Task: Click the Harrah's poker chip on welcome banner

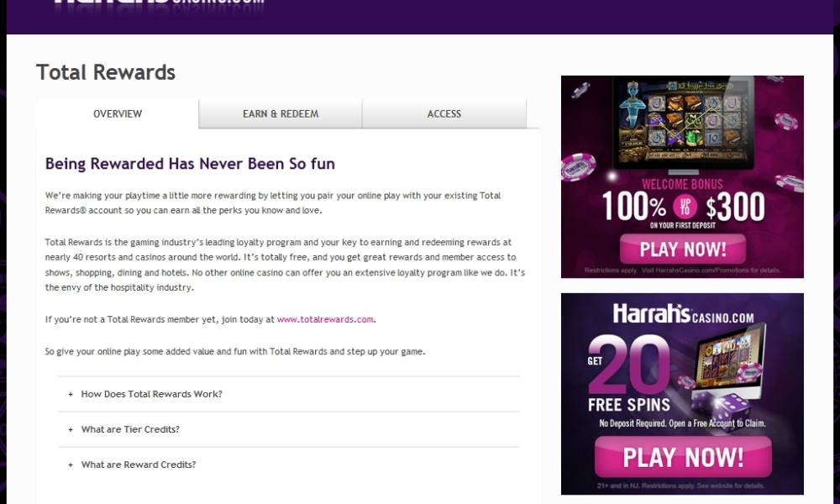Action: coord(578,166)
